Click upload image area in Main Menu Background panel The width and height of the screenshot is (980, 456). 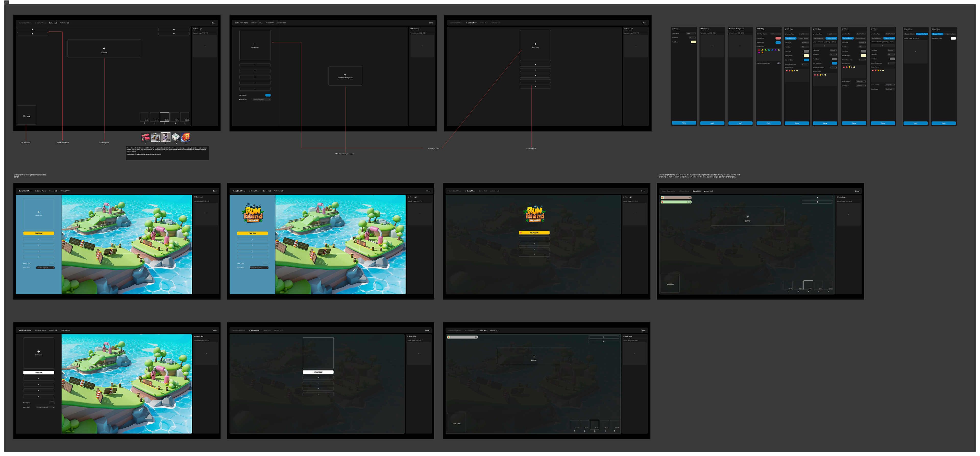coord(741,46)
